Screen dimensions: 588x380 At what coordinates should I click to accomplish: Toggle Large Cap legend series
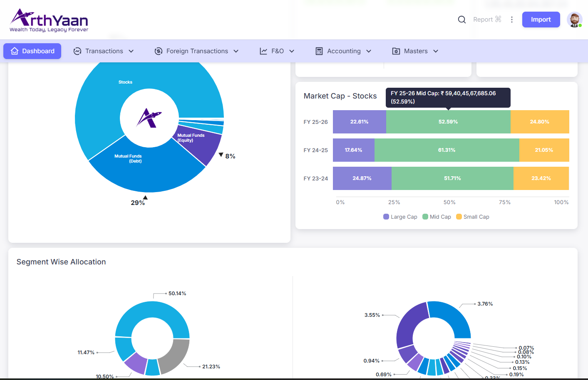click(x=400, y=217)
